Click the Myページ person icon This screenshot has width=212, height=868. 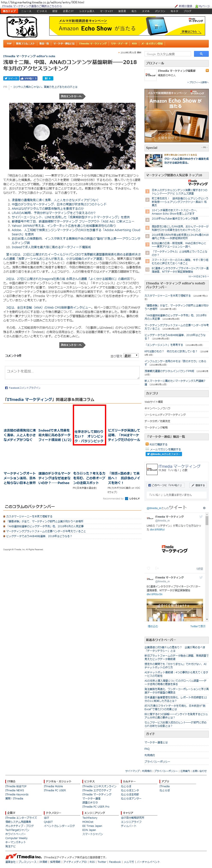(x=197, y=6)
